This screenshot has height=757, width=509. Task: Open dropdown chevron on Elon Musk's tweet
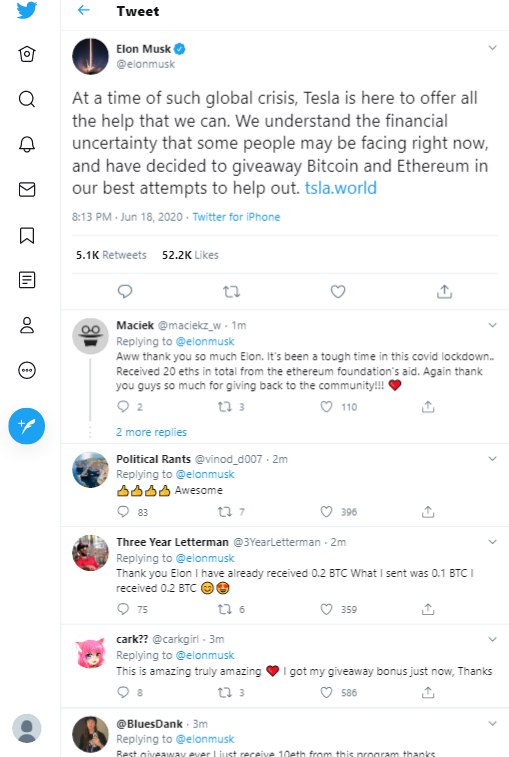492,48
